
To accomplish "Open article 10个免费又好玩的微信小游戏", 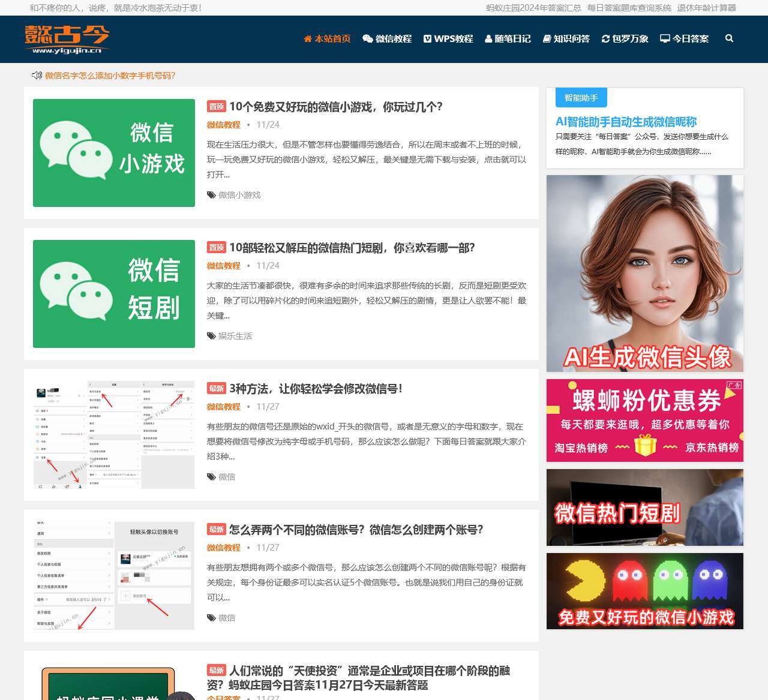I will tap(336, 107).
